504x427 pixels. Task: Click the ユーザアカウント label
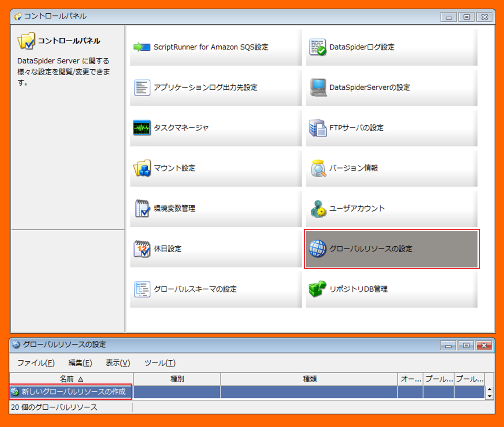click(357, 208)
